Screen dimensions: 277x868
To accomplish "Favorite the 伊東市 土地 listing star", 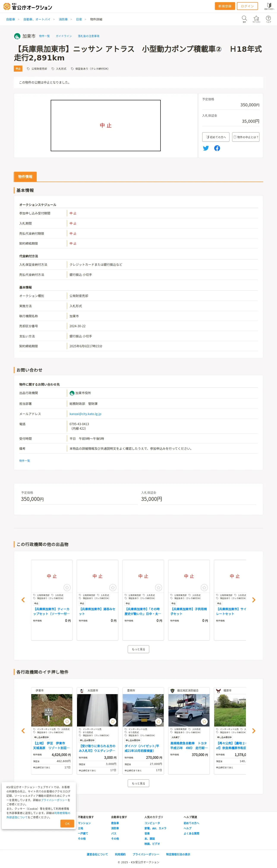I will (x=67, y=721).
